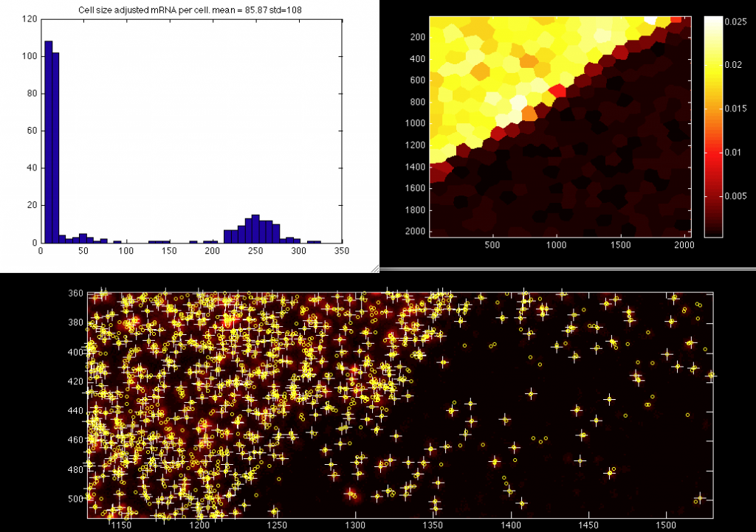This screenshot has width=756, height=532.
Task: Click the 1600 tick label on heatmap y-axis
Action: 415,188
